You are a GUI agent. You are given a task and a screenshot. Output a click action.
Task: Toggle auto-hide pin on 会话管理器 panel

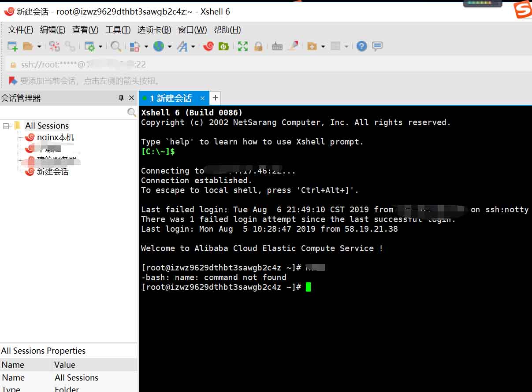[121, 98]
